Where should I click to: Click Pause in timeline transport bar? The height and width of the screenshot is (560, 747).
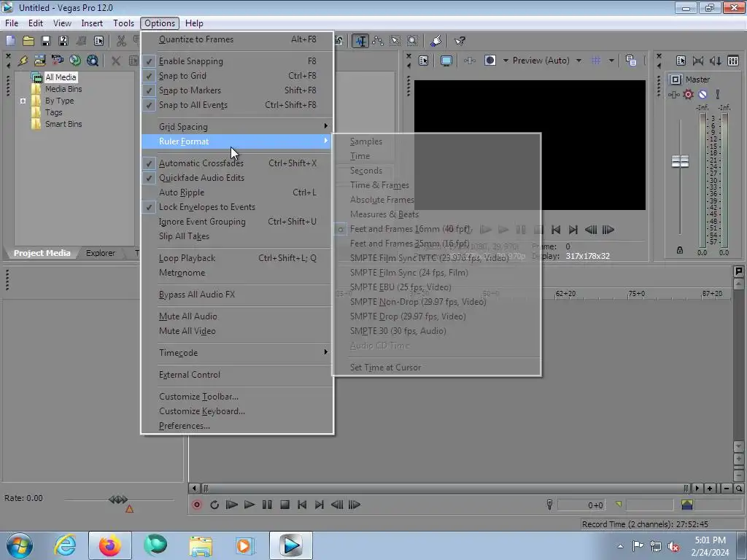point(267,505)
